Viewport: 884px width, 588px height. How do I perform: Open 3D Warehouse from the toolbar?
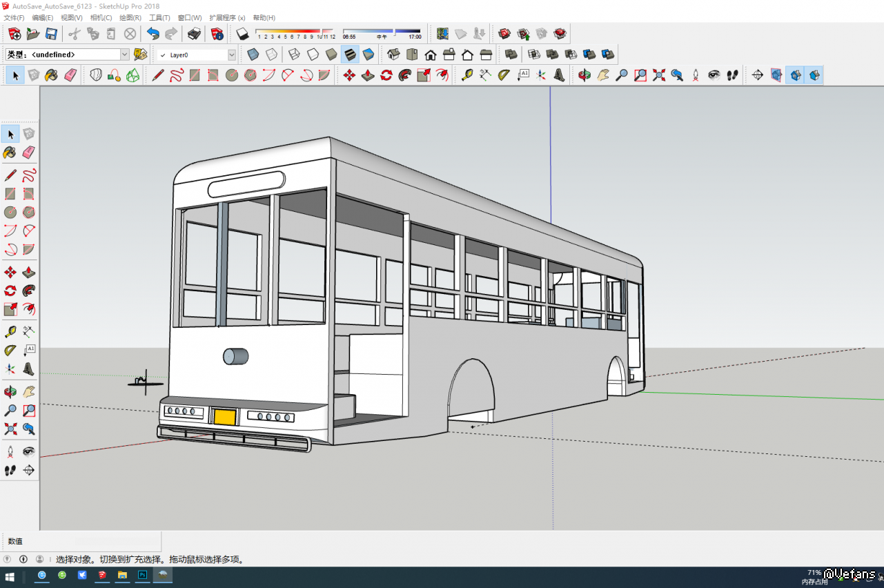505,34
